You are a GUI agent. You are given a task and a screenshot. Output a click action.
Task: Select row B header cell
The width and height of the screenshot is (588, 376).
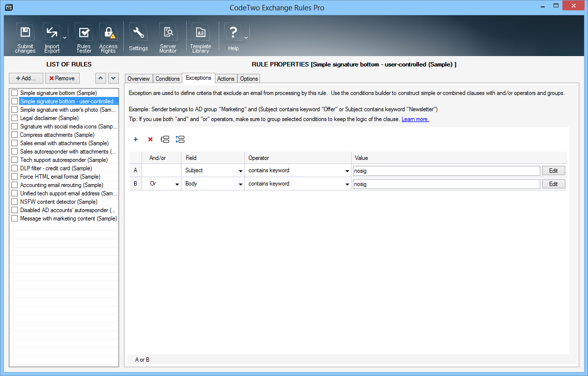(135, 184)
